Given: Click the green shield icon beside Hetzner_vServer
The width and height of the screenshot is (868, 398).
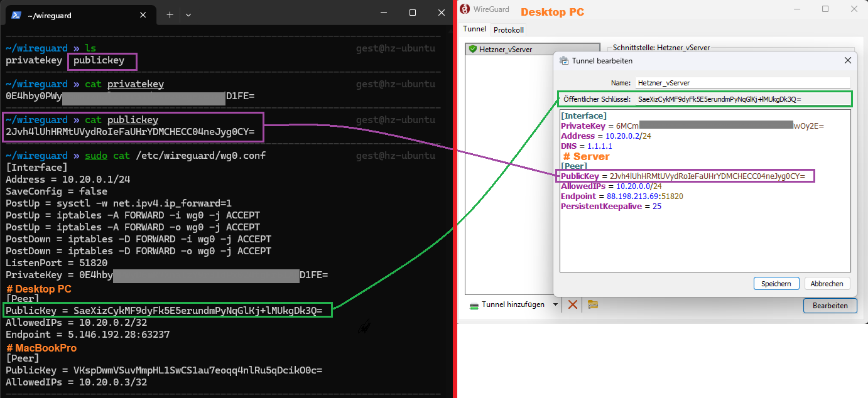Looking at the screenshot, I should point(472,49).
